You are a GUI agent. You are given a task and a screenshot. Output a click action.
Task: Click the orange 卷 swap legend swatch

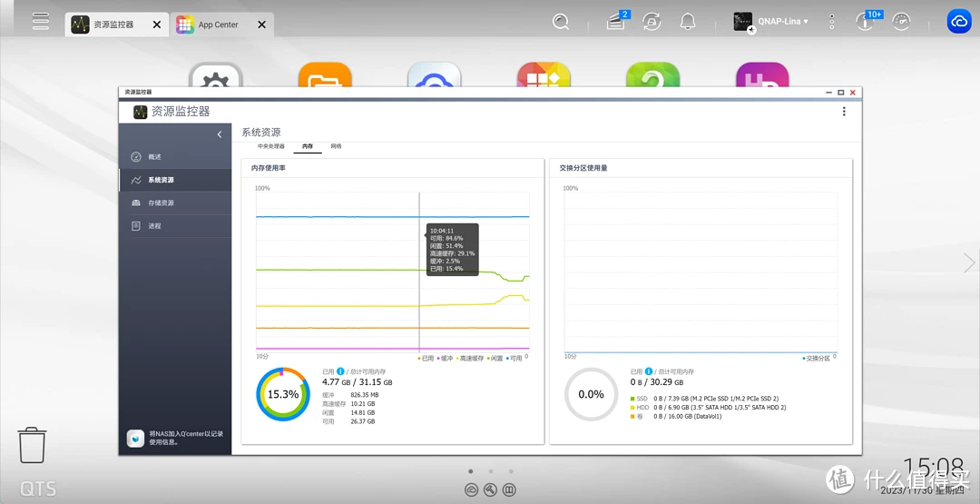coord(632,416)
